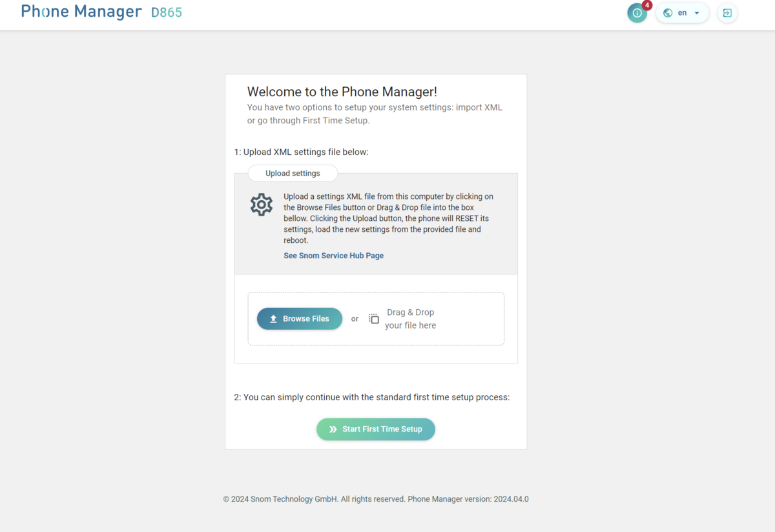Viewport: 775px width, 532px height.
Task: Click the globe icon in language selector
Action: (668, 13)
